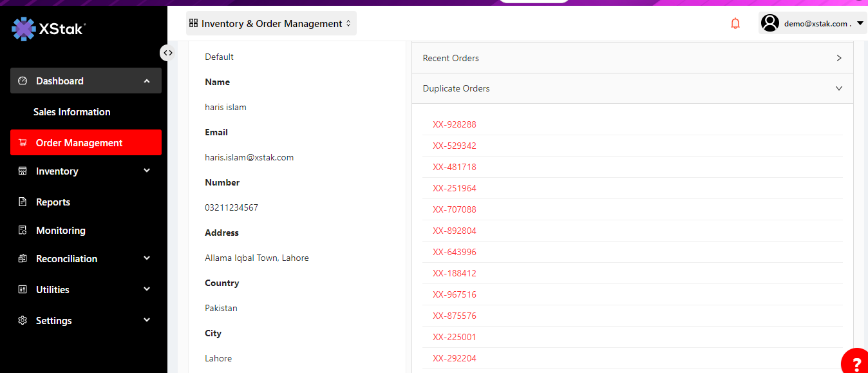Viewport: 868px width, 373px height.
Task: Open demo@xstak.com account dropdown
Action: tap(860, 23)
